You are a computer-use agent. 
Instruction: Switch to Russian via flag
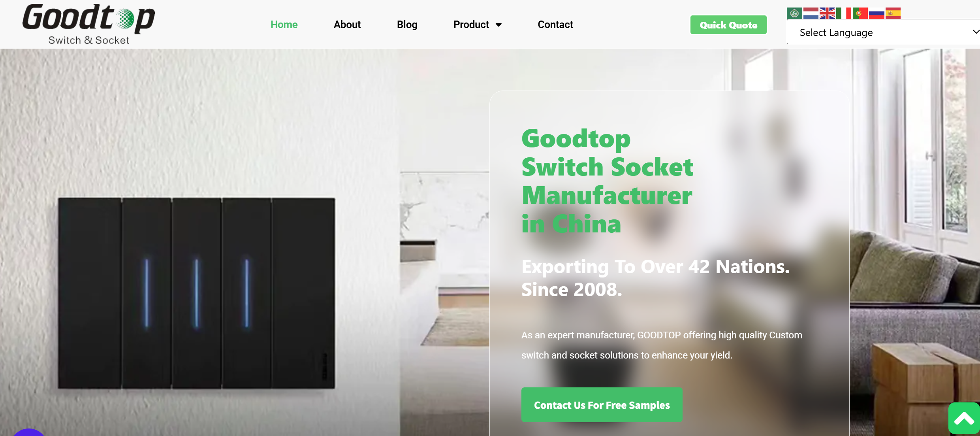(x=877, y=13)
